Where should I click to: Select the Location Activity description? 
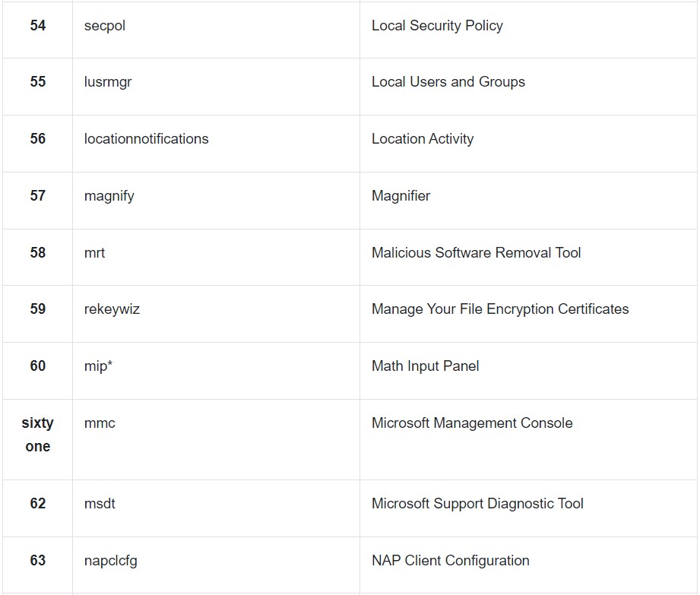point(423,139)
